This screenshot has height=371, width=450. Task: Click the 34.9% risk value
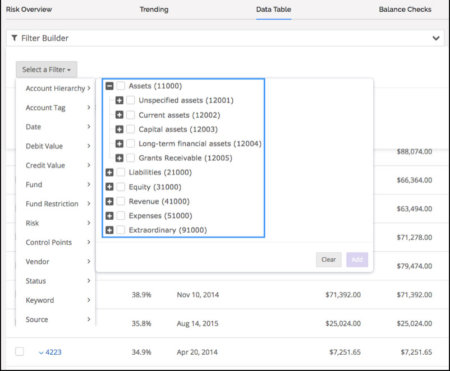pyautogui.click(x=141, y=352)
